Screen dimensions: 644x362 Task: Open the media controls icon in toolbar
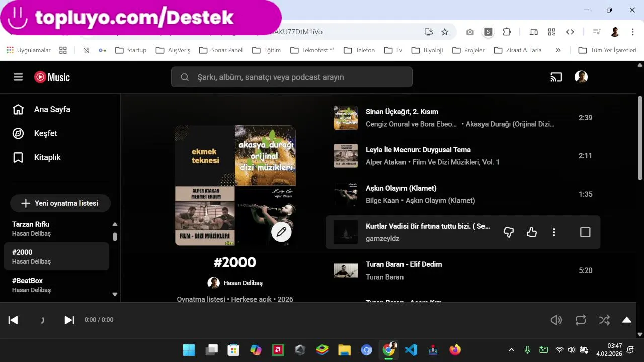(597, 32)
